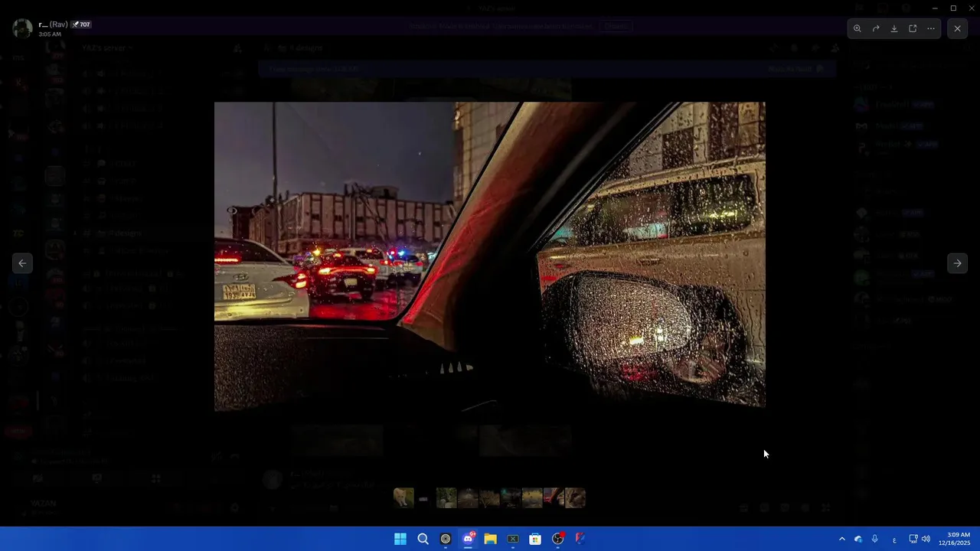Open the image in browser icon
This screenshot has width=980, height=551.
[x=913, y=28]
